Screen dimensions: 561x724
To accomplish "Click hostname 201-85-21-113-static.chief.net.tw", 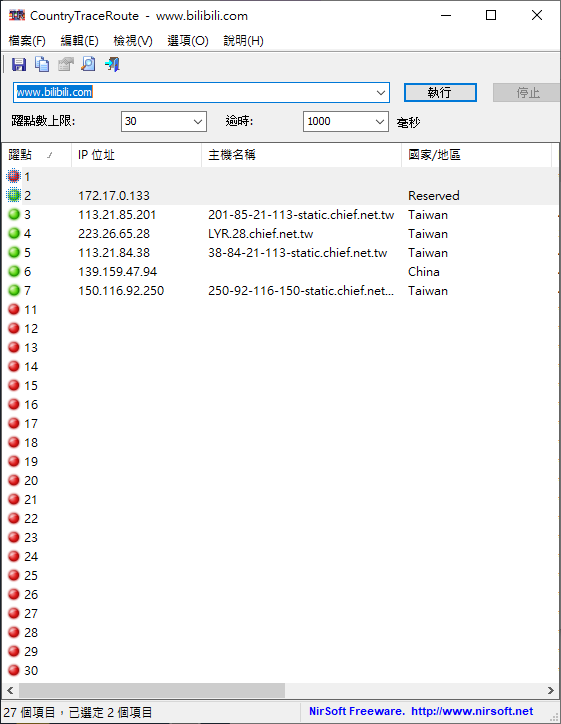I will point(301,215).
